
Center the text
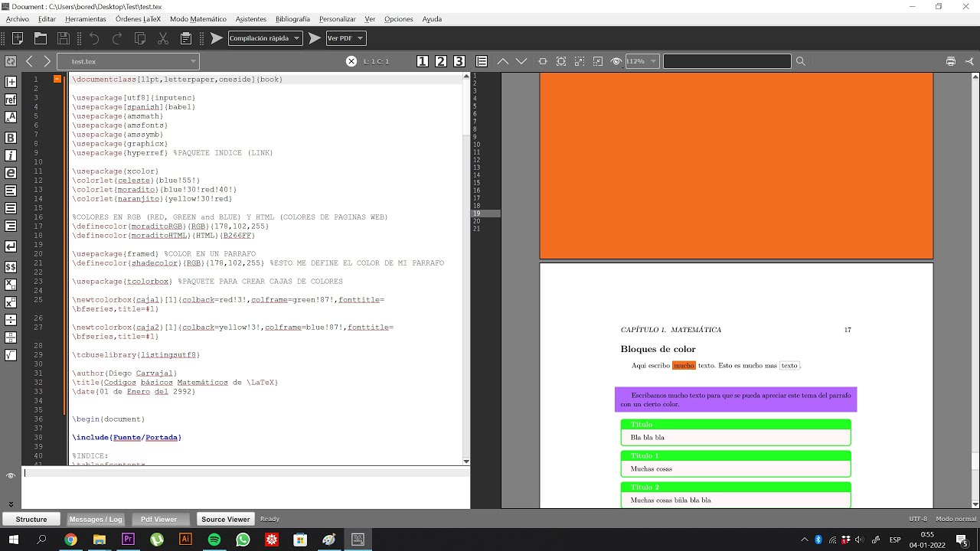[x=11, y=208]
